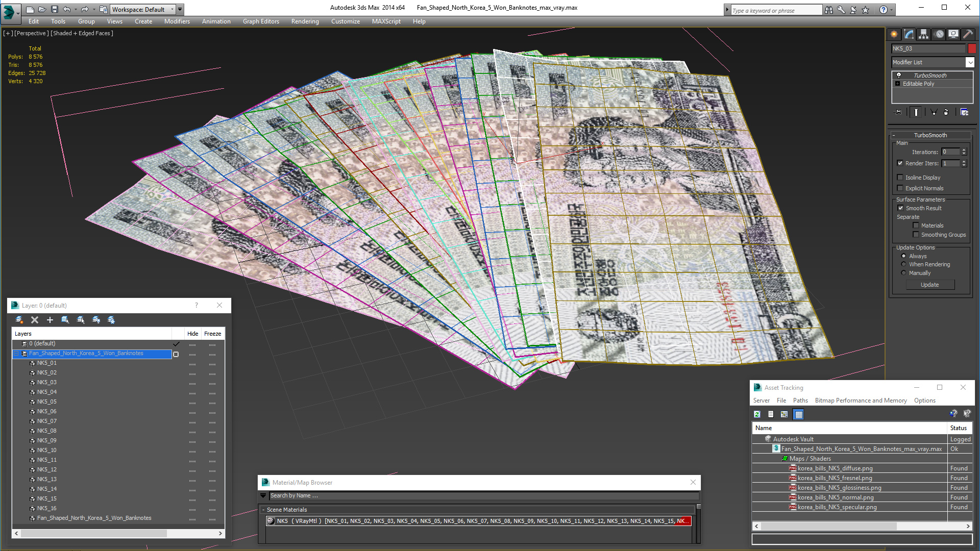Check Separate by Materials option
This screenshot has height=551, width=980.
click(x=916, y=226)
